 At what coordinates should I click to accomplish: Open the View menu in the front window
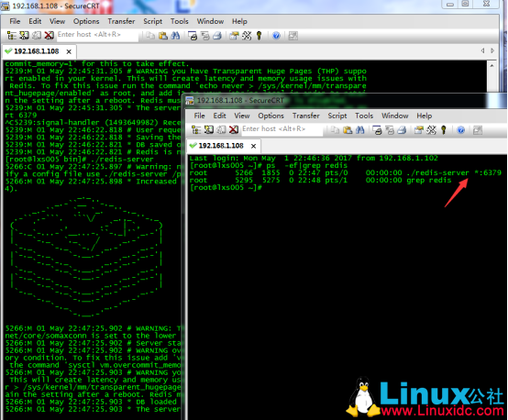tap(242, 116)
